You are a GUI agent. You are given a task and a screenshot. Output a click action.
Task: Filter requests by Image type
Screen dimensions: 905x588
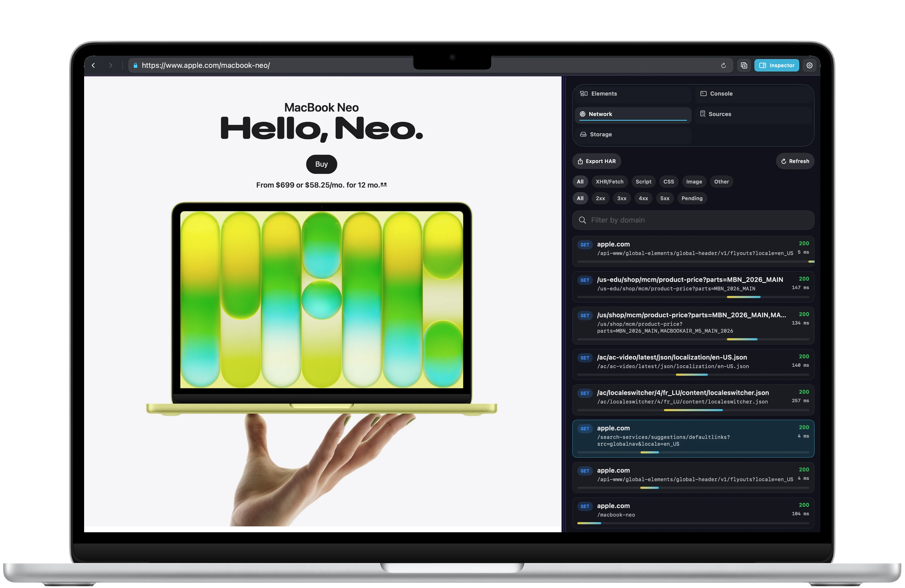point(694,182)
